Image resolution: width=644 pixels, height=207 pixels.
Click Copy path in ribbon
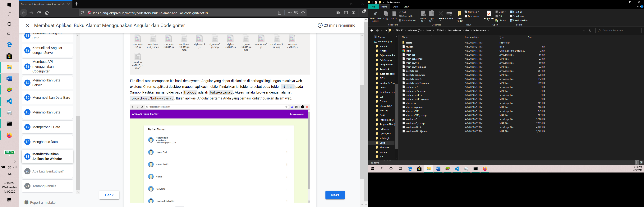click(x=406, y=16)
